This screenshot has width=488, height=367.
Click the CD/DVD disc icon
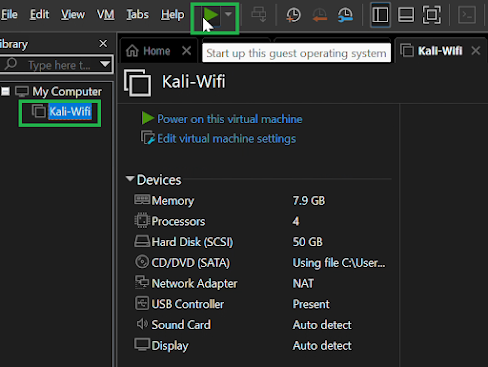point(142,262)
